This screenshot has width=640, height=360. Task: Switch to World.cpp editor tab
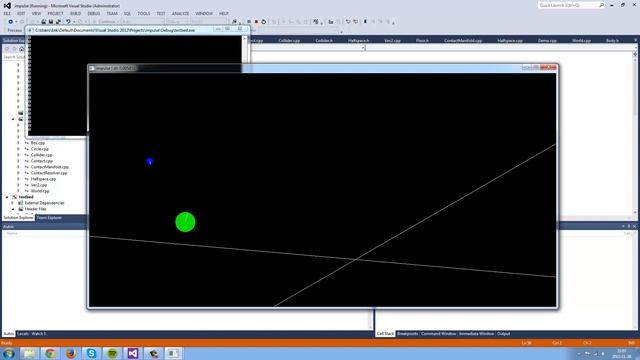pyautogui.click(x=581, y=40)
